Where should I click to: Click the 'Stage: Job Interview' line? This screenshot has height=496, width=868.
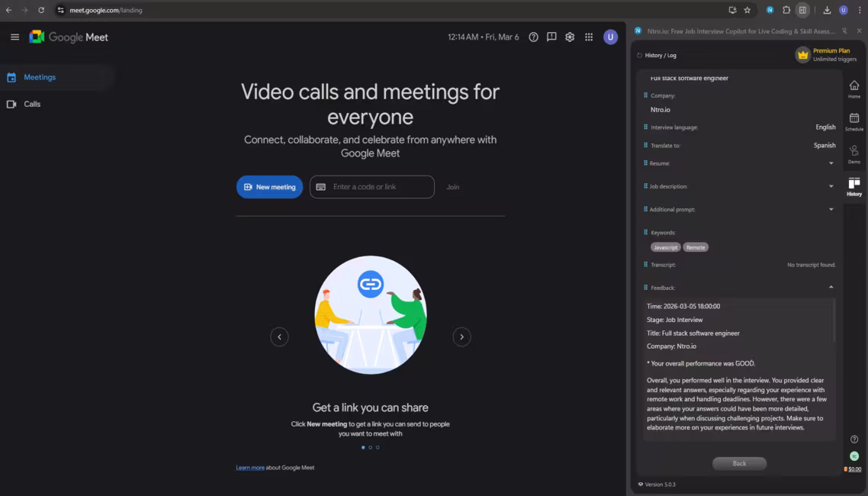[674, 320]
